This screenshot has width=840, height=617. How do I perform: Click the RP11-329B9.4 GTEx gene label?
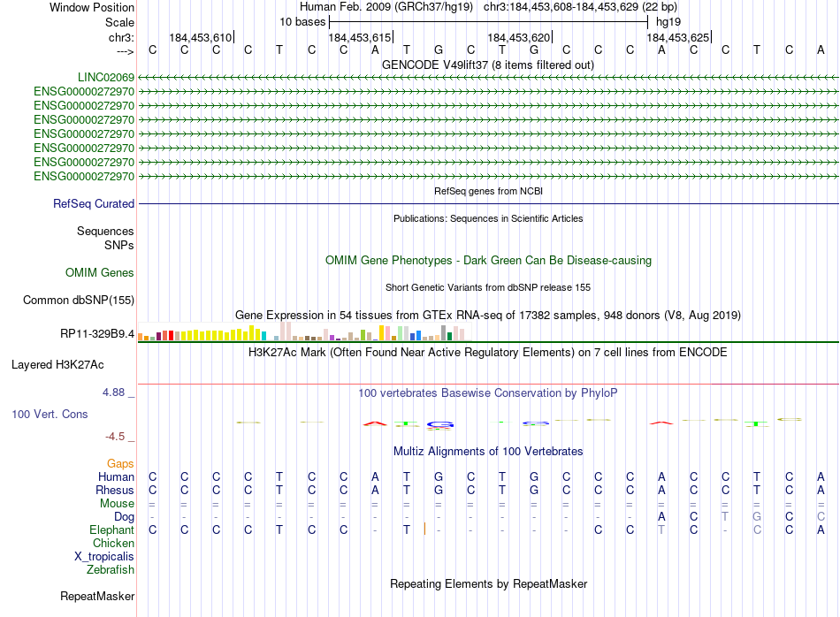pos(97,334)
